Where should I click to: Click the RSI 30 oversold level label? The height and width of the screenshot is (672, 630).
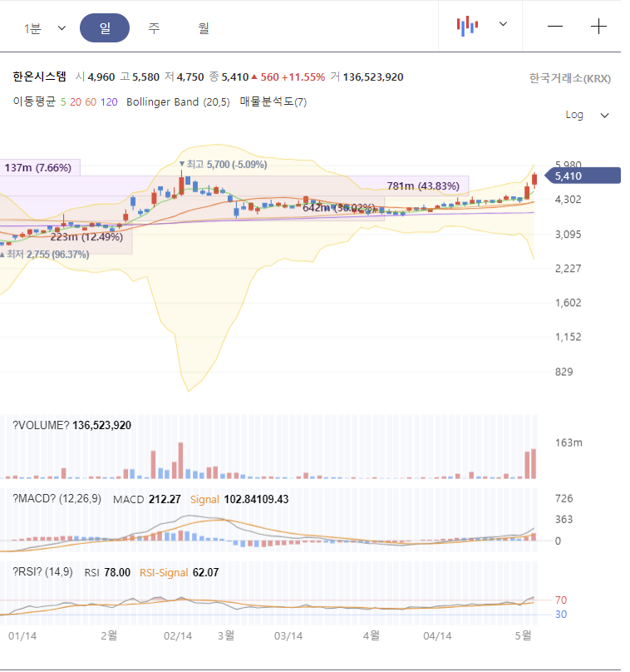[x=561, y=615]
